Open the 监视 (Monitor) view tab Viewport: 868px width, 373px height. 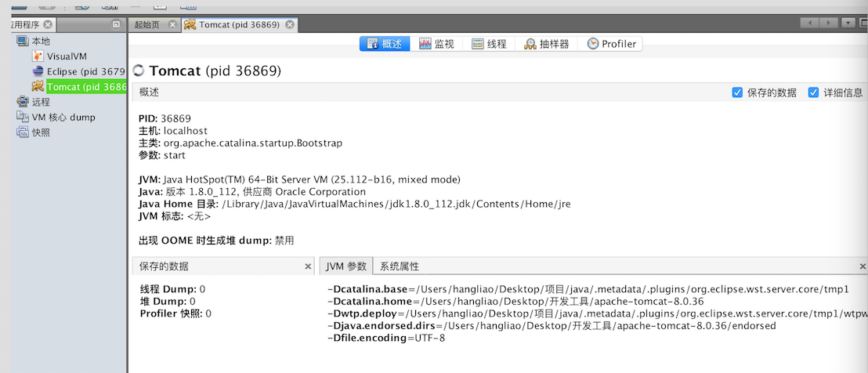tap(437, 44)
